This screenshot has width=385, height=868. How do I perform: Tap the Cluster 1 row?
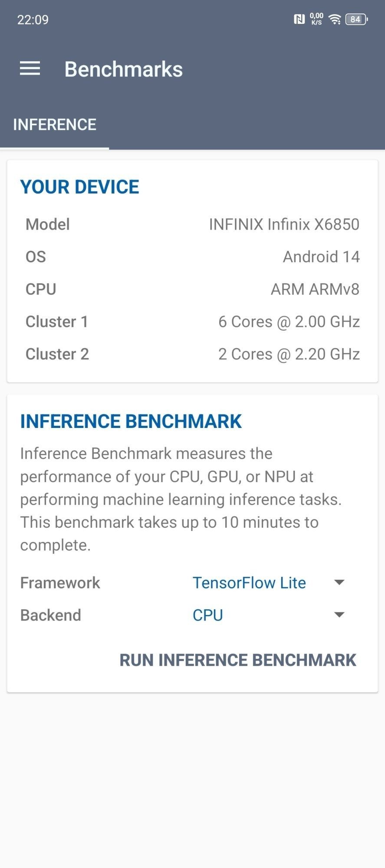click(x=192, y=322)
